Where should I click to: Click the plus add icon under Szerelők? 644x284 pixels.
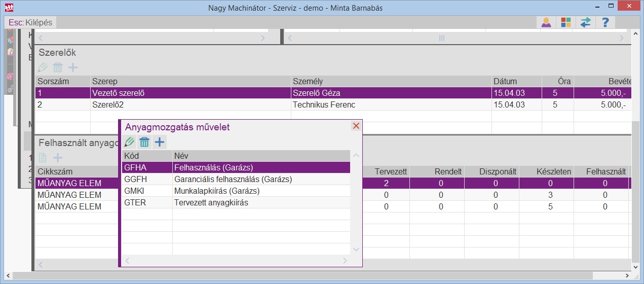pyautogui.click(x=73, y=67)
